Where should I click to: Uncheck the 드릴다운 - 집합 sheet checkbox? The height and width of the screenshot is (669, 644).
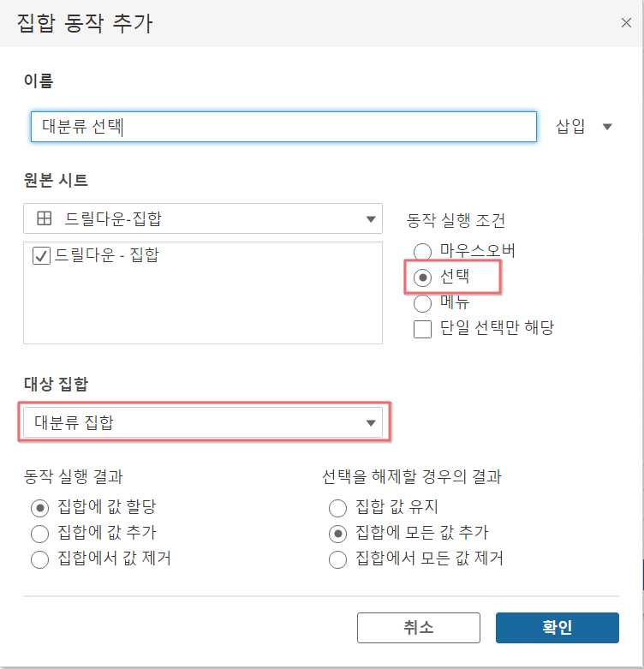41,255
